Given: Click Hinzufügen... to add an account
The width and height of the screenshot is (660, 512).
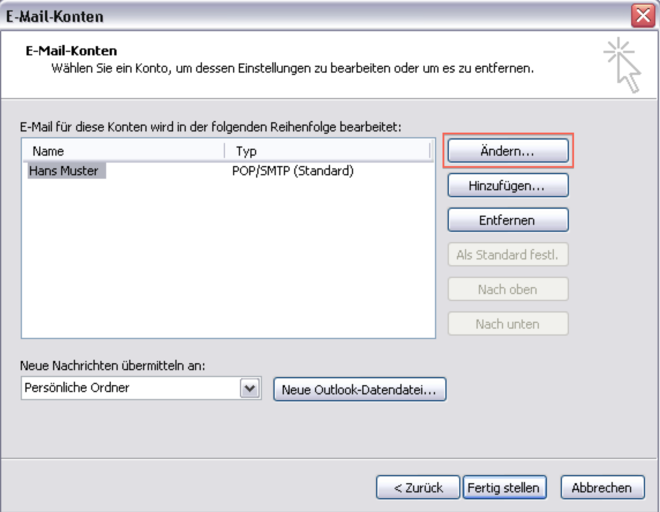Looking at the screenshot, I should click(x=507, y=186).
